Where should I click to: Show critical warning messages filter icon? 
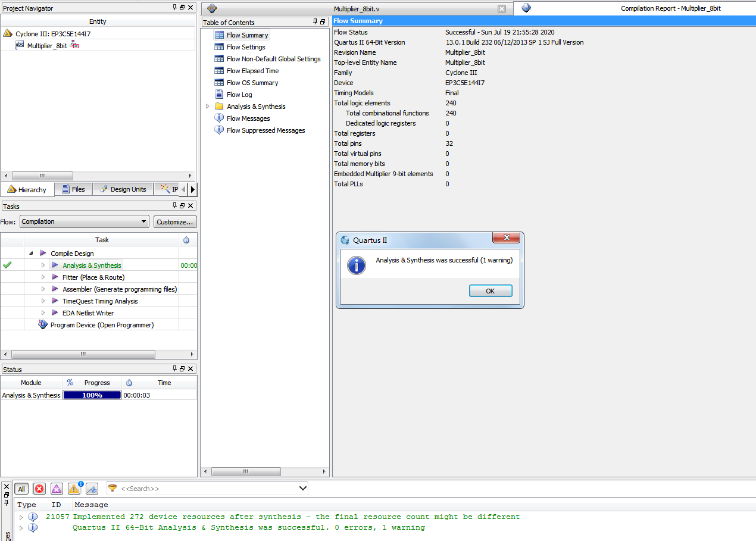(57, 489)
